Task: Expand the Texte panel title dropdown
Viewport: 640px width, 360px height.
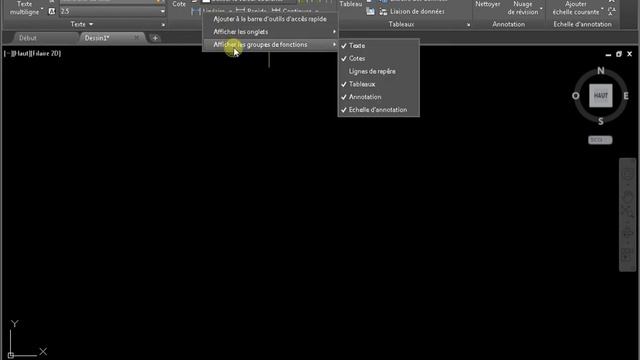Action: pos(82,24)
